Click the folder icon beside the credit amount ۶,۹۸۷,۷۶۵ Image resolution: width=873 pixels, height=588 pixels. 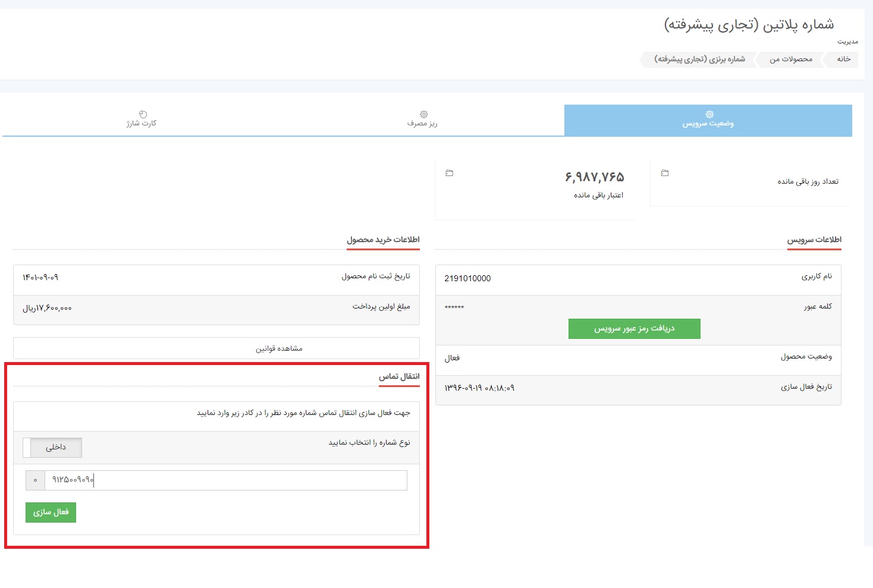click(450, 173)
